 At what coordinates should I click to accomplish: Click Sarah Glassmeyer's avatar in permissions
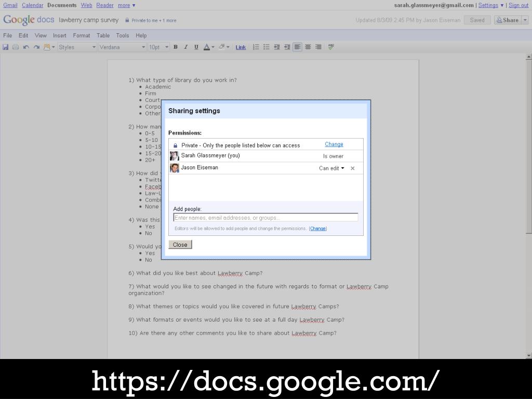(x=175, y=156)
